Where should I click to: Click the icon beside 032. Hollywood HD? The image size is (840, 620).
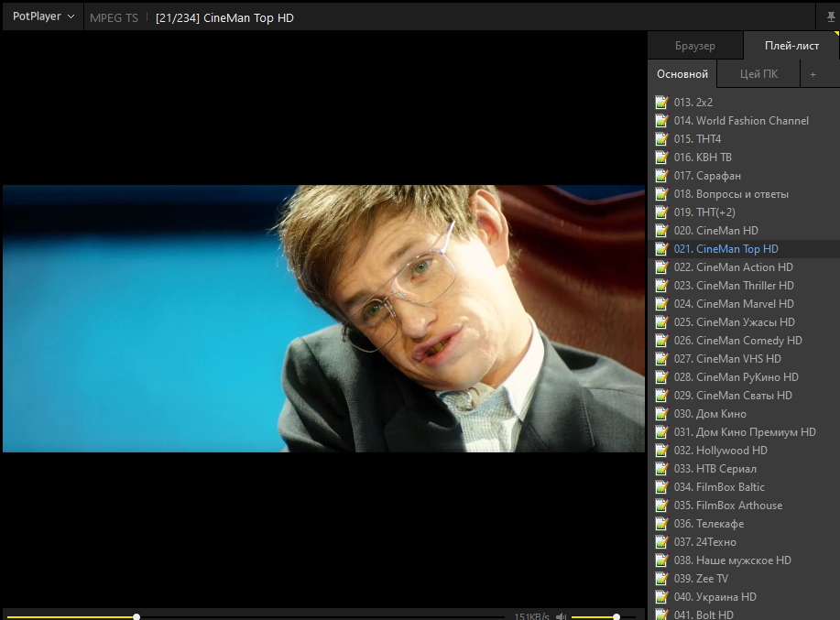point(662,451)
